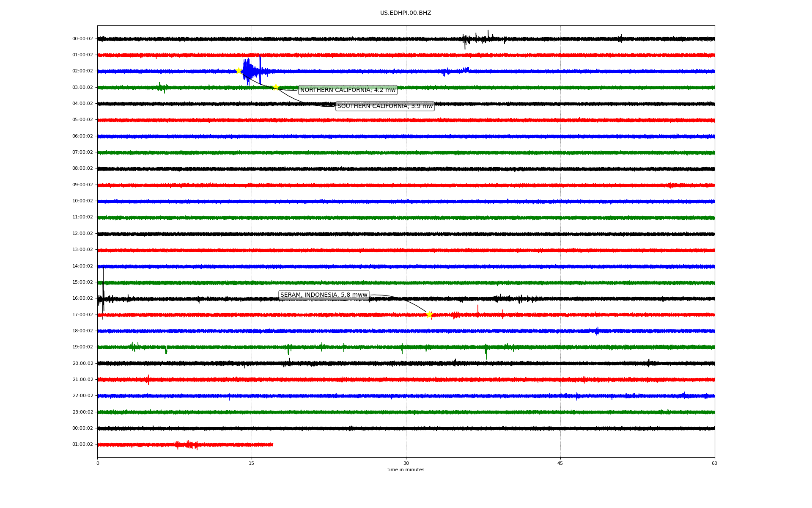Click the 45 tick on the x-axis

(x=560, y=463)
